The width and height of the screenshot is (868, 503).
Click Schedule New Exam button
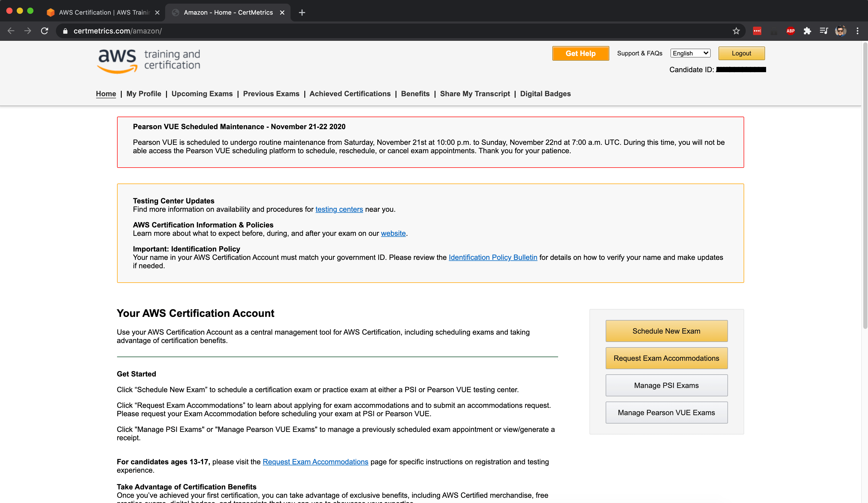pos(667,331)
